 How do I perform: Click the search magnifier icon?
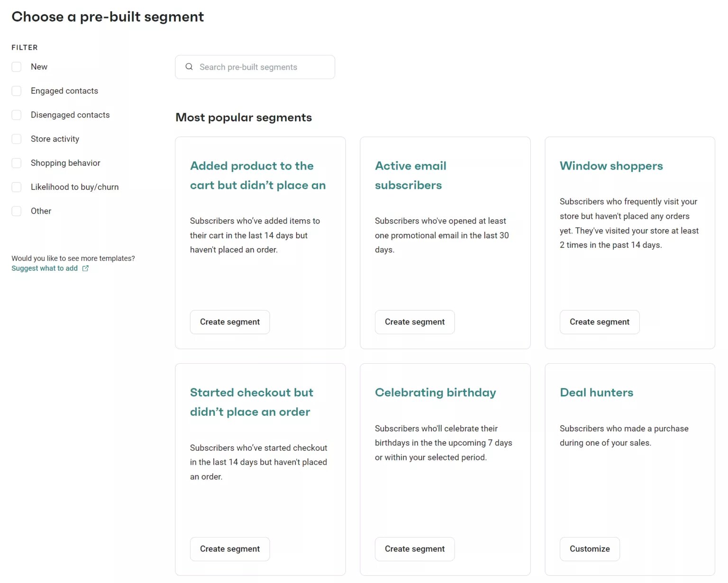189,67
